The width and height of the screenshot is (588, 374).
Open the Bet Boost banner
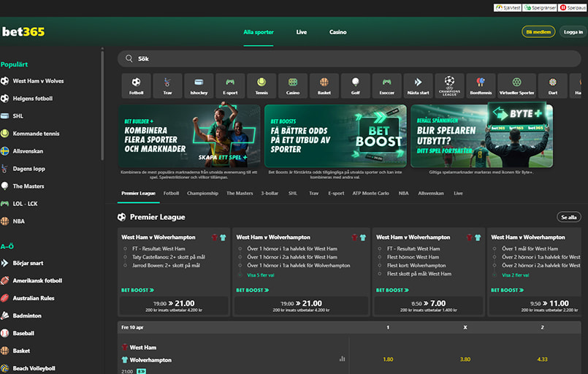pos(335,136)
